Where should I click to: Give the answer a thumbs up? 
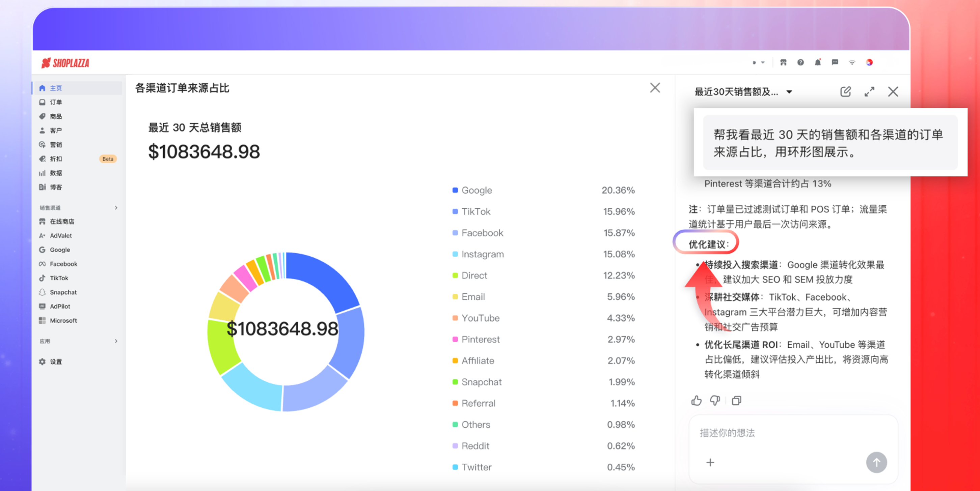(x=696, y=401)
